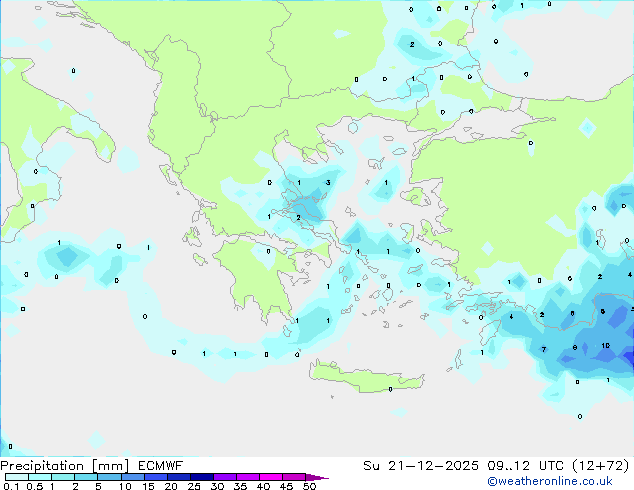The image size is (634, 490).
Task: Click the '10' precipitation value on the map
Action: click(605, 345)
